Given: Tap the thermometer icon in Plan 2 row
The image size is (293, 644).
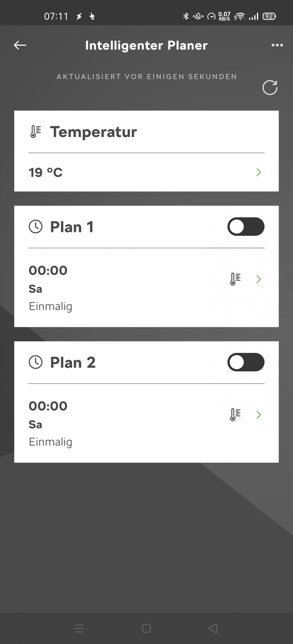Looking at the screenshot, I should tap(235, 415).
